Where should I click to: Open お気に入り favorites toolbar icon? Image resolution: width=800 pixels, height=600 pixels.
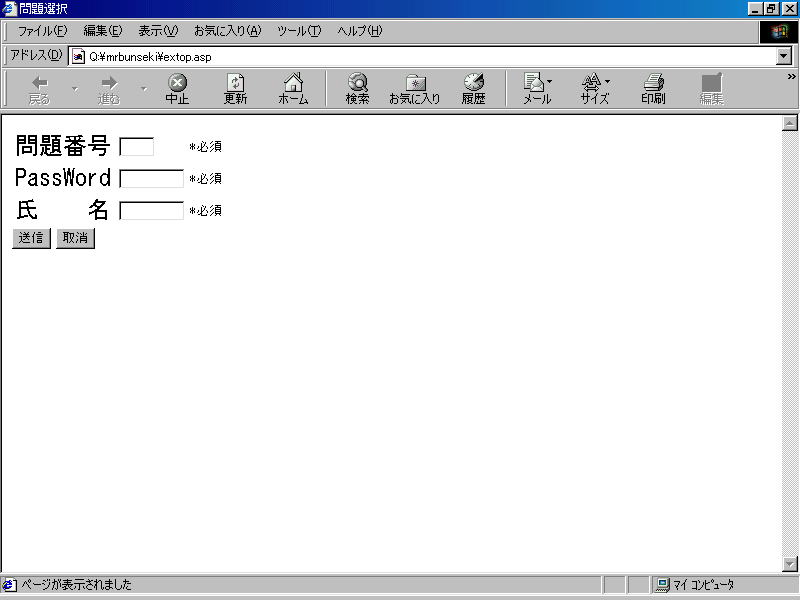tap(415, 90)
